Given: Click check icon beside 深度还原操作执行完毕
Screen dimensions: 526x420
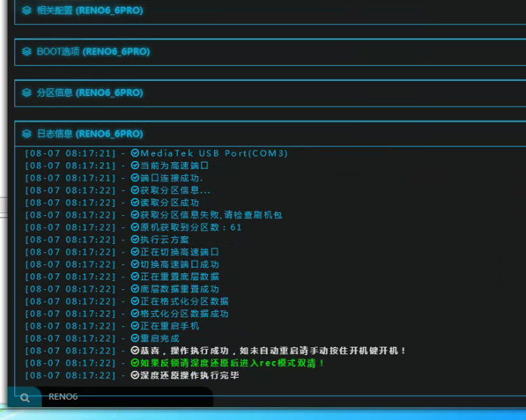Looking at the screenshot, I should [x=135, y=375].
